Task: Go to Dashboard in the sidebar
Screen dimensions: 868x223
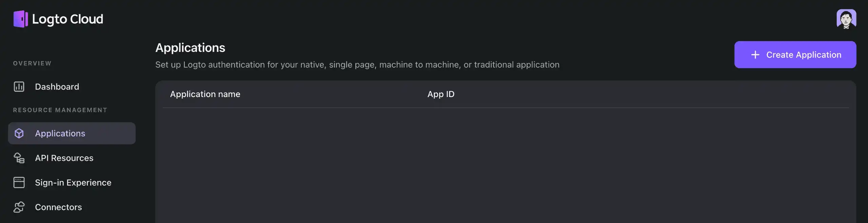Action: point(57,87)
